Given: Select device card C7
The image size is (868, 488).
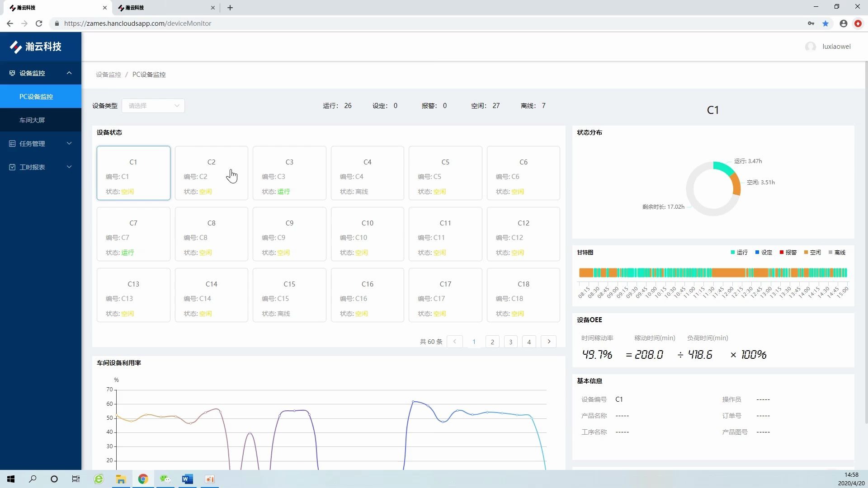Looking at the screenshot, I should click(133, 234).
